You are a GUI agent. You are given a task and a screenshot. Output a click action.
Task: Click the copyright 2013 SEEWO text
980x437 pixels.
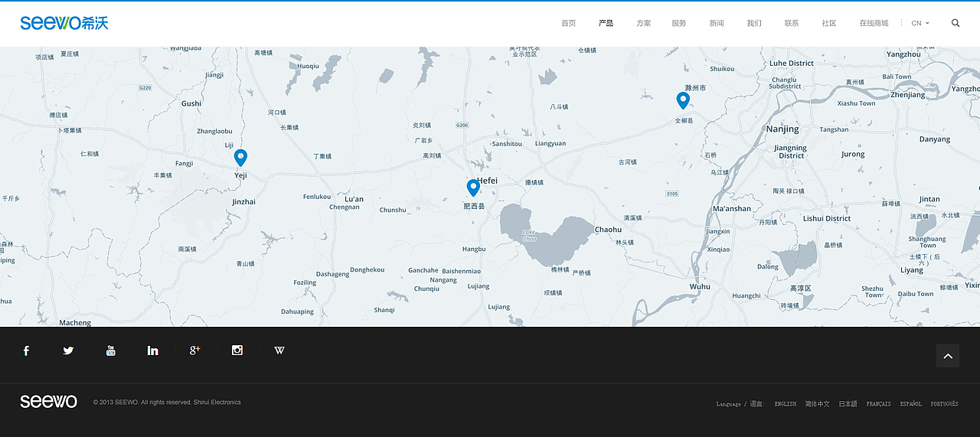pos(167,403)
